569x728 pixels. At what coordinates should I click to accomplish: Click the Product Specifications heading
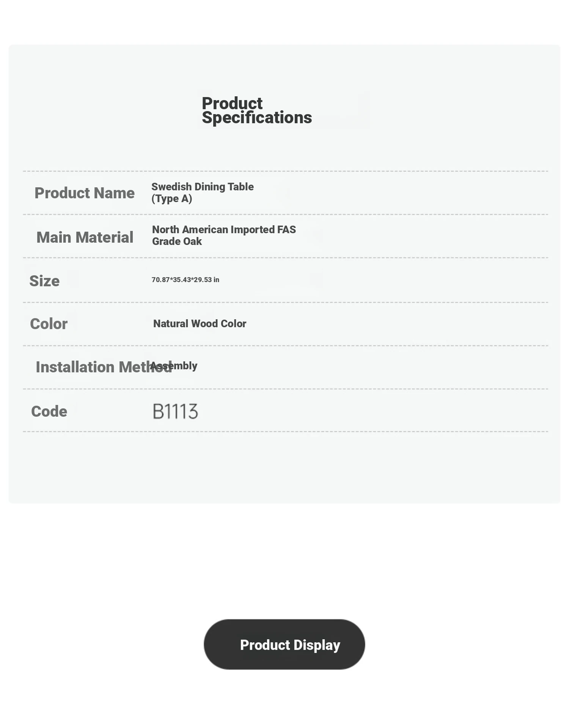coord(256,110)
